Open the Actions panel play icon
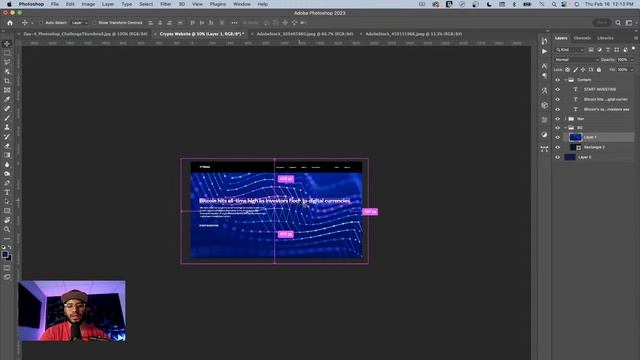This screenshot has height=360, width=640. [544, 51]
